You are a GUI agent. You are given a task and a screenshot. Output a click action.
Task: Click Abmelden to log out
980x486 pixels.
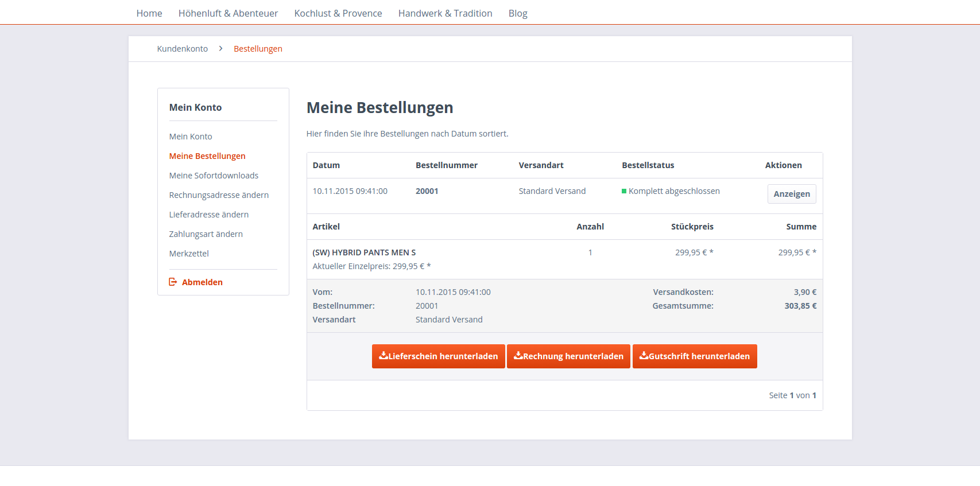click(x=202, y=282)
